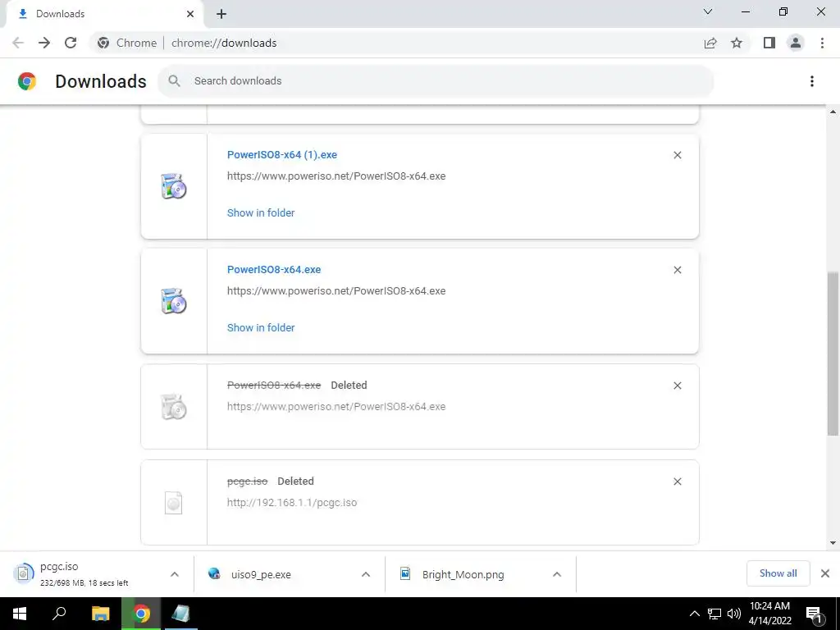
Task: Focus the Search downloads field
Action: 436,81
